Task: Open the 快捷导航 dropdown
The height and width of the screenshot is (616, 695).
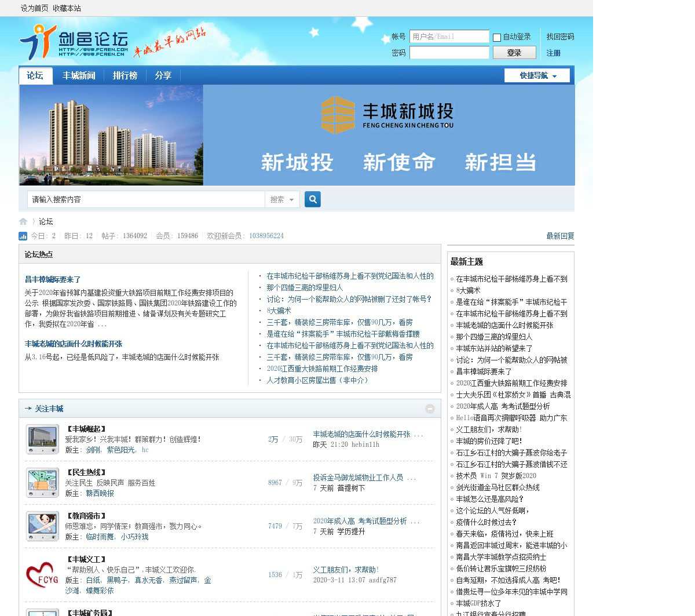Action: [x=537, y=76]
